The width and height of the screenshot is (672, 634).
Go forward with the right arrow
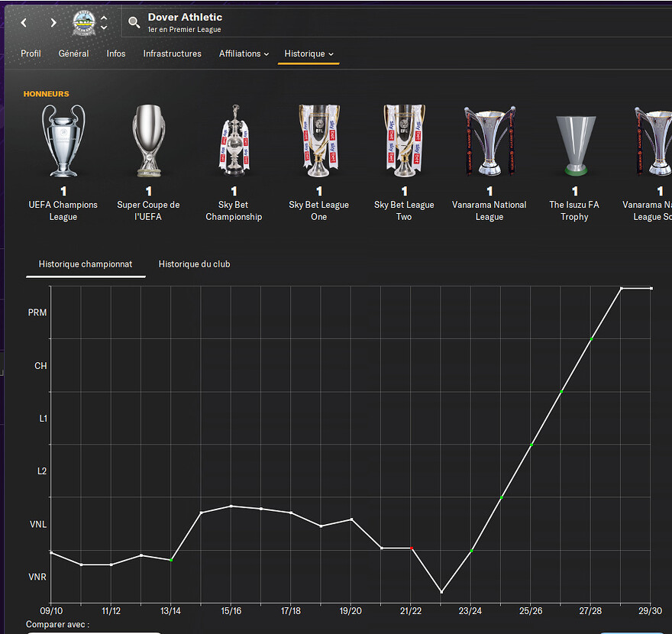tap(53, 23)
